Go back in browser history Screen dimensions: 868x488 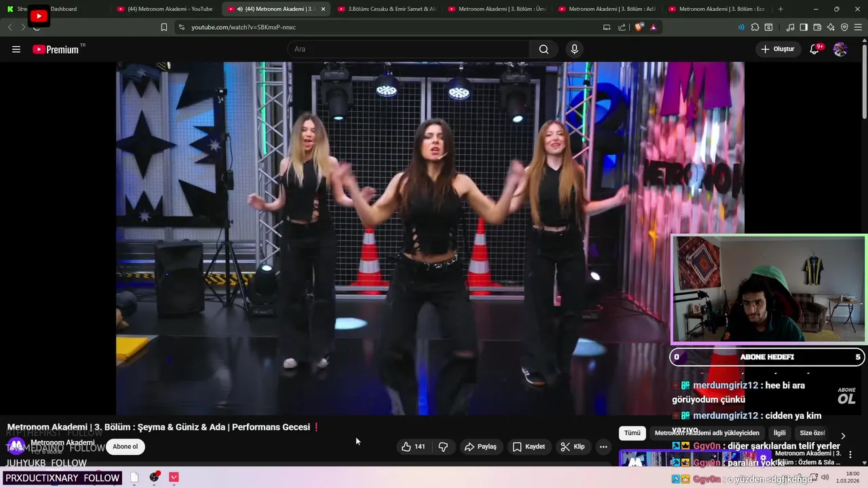click(x=9, y=27)
